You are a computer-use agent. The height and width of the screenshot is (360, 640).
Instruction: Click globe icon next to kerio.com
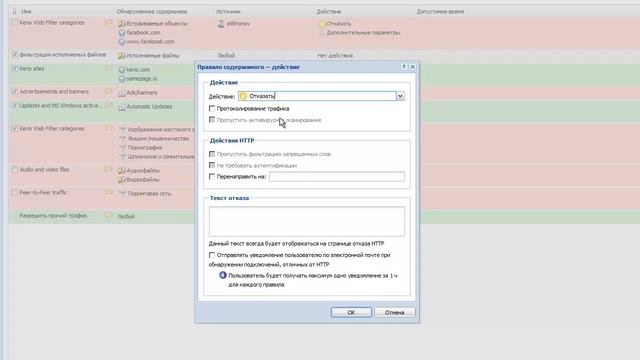[122, 70]
